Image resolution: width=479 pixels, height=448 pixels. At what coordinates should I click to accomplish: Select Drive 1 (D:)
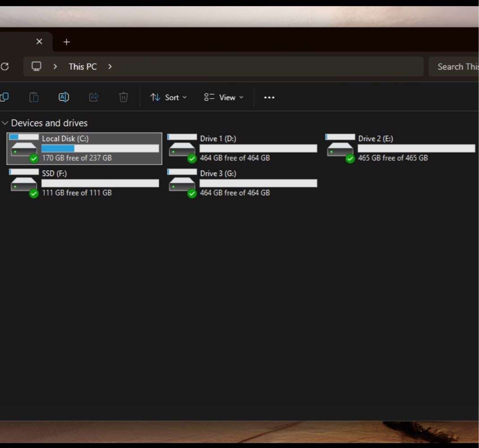point(242,148)
